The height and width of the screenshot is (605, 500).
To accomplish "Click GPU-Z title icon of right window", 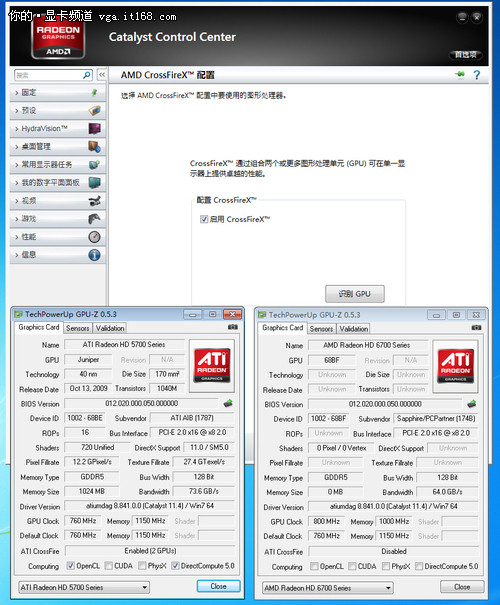I will tap(262, 315).
